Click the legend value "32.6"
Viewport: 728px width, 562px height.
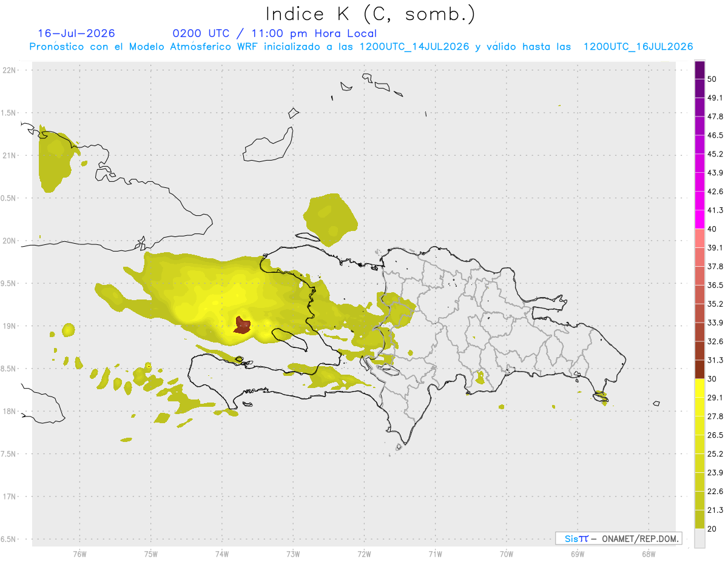point(715,341)
